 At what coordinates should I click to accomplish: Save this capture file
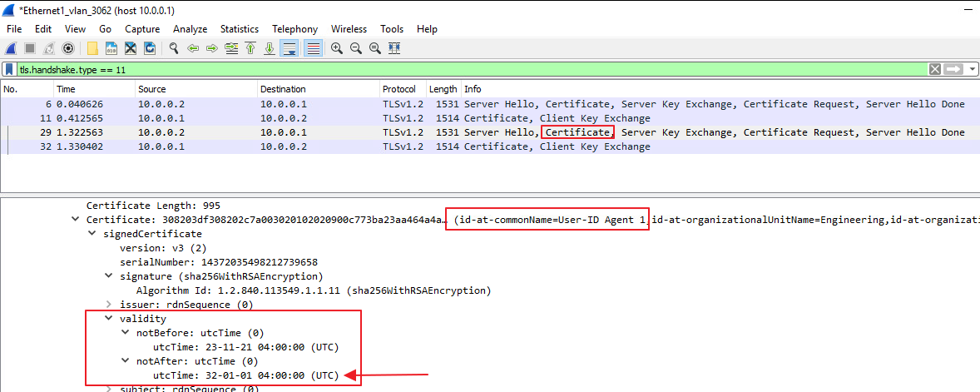(x=111, y=48)
